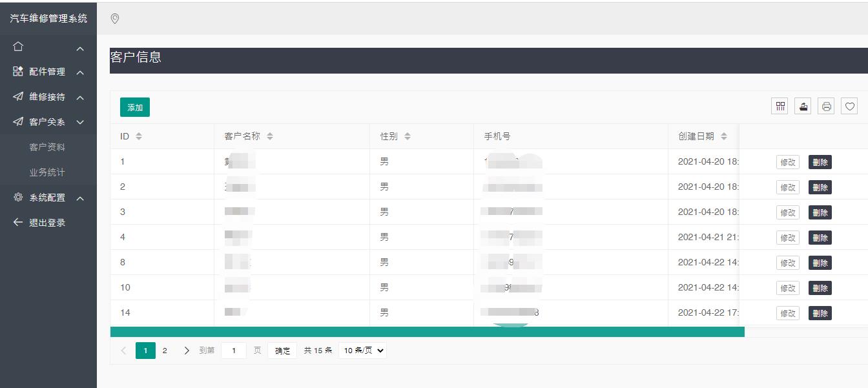Go to page 2 of the table
The height and width of the screenshot is (388, 868).
click(x=165, y=351)
